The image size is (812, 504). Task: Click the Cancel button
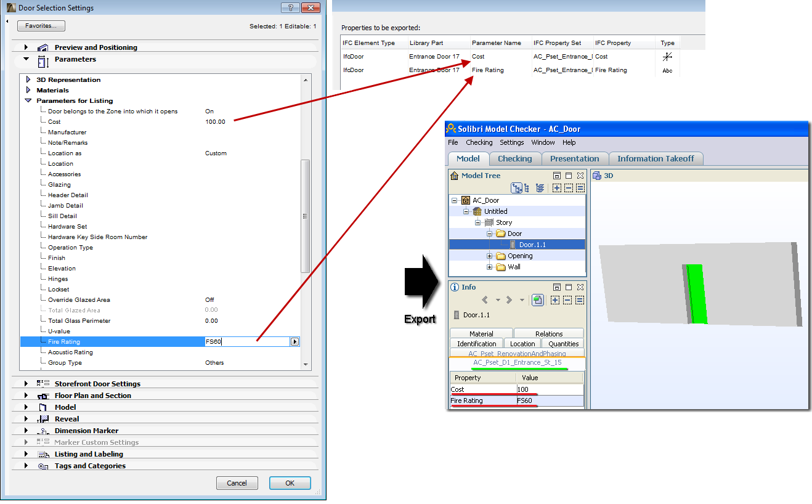pyautogui.click(x=237, y=483)
